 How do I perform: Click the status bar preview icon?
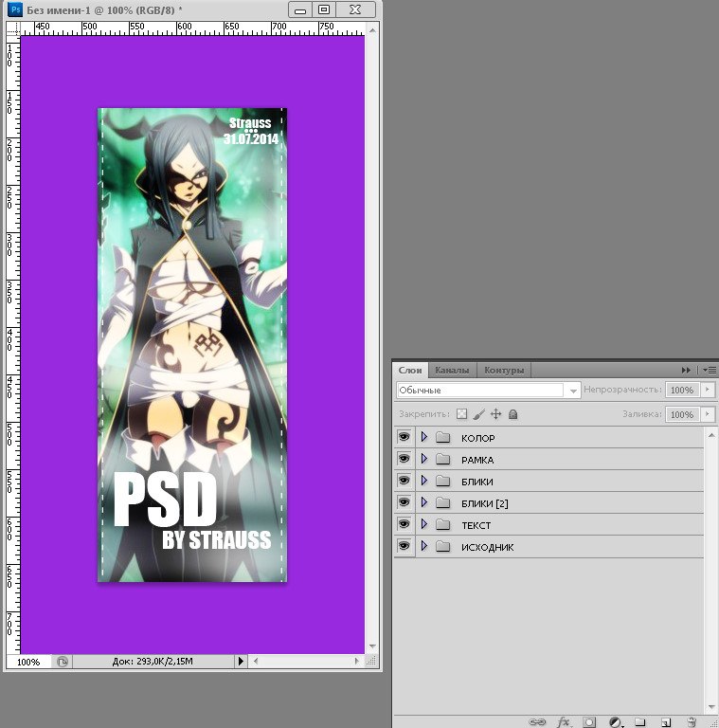63,661
